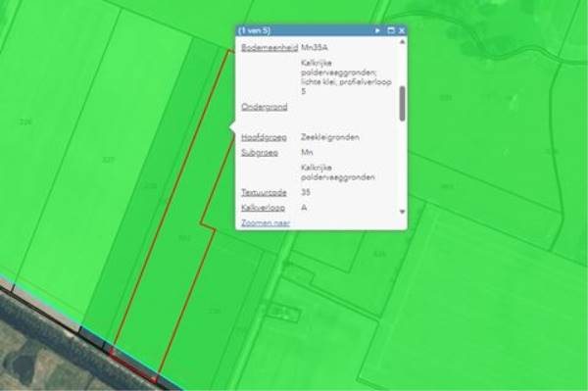588x391 pixels.
Task: Click the Kalkverloop field label
Action: 263,208
